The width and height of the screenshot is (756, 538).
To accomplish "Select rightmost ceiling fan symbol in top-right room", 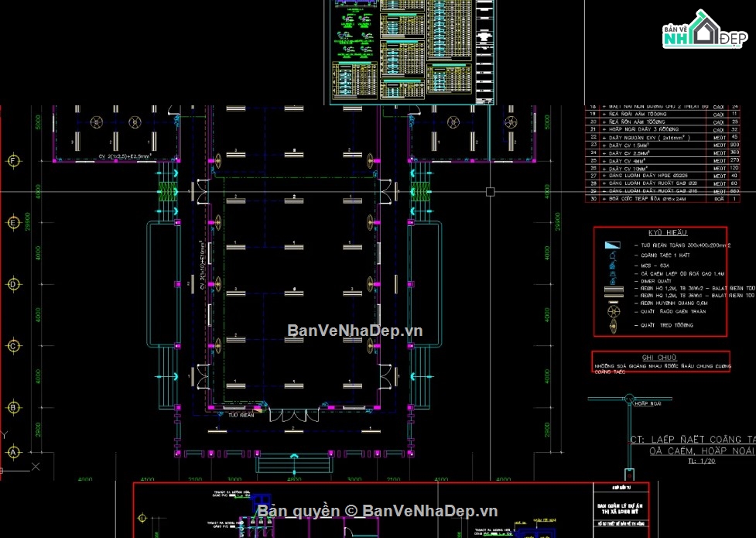I will coord(511,122).
